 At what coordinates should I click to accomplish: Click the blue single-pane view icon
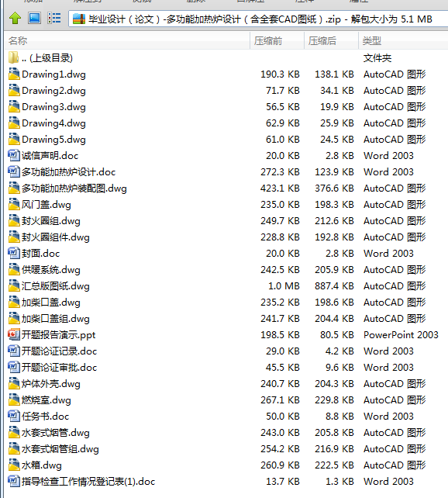point(34,18)
